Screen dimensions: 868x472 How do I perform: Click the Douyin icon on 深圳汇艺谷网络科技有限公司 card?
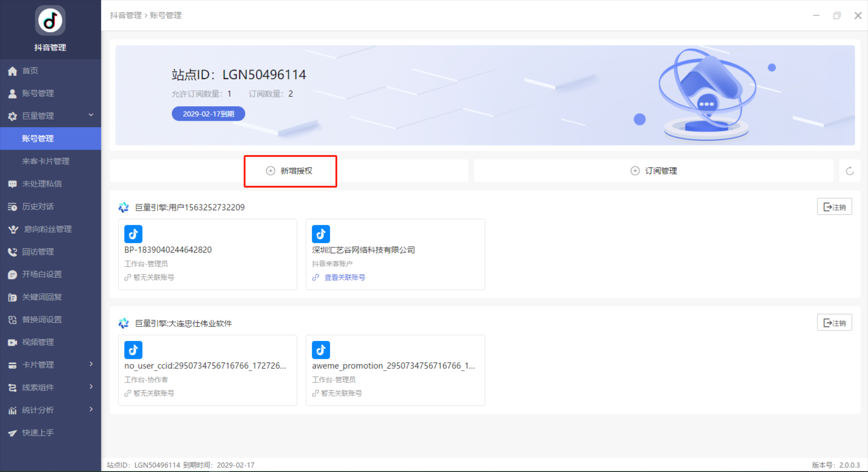321,234
